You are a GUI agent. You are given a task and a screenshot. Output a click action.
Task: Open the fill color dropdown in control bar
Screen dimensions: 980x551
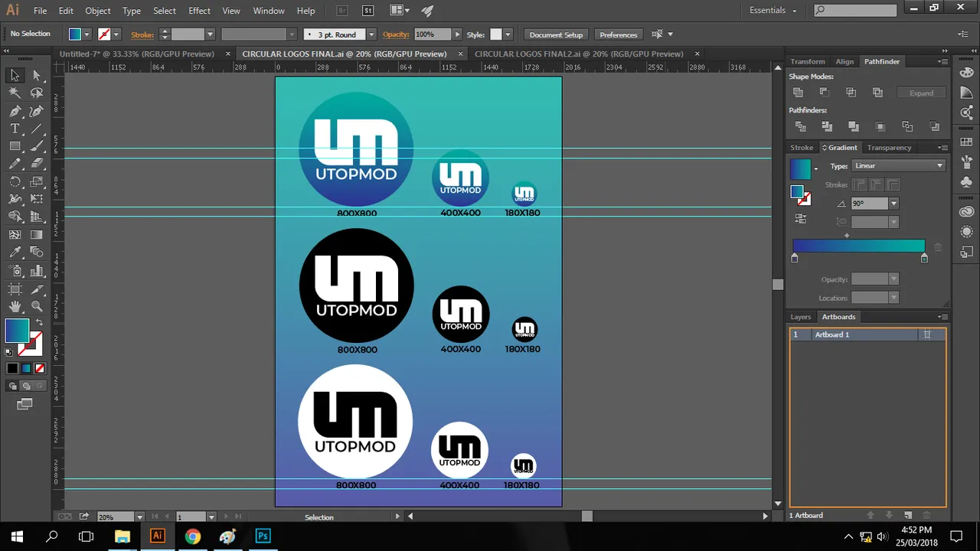coord(87,34)
